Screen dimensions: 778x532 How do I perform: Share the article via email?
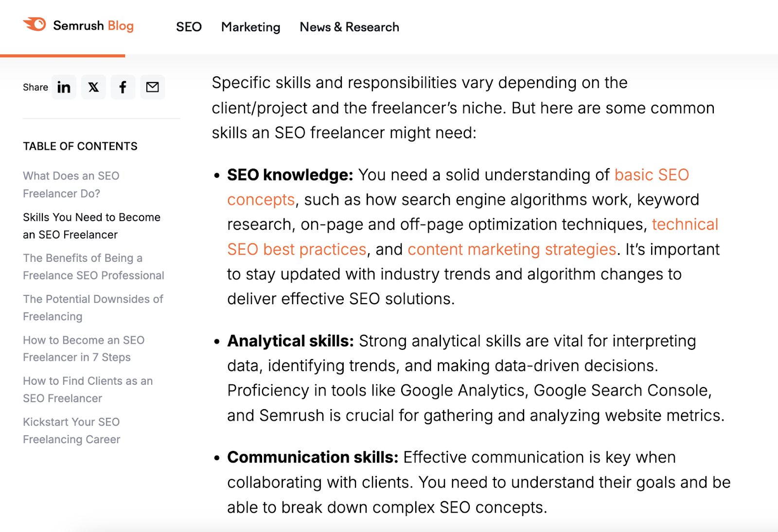pos(152,87)
